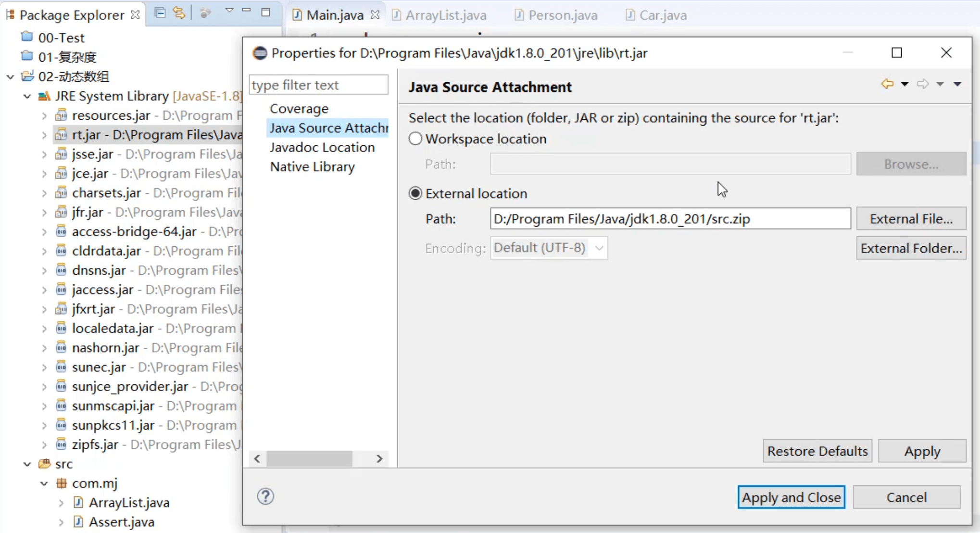This screenshot has height=533, width=980.
Task: Collapse the JRE System Library node
Action: point(27,96)
